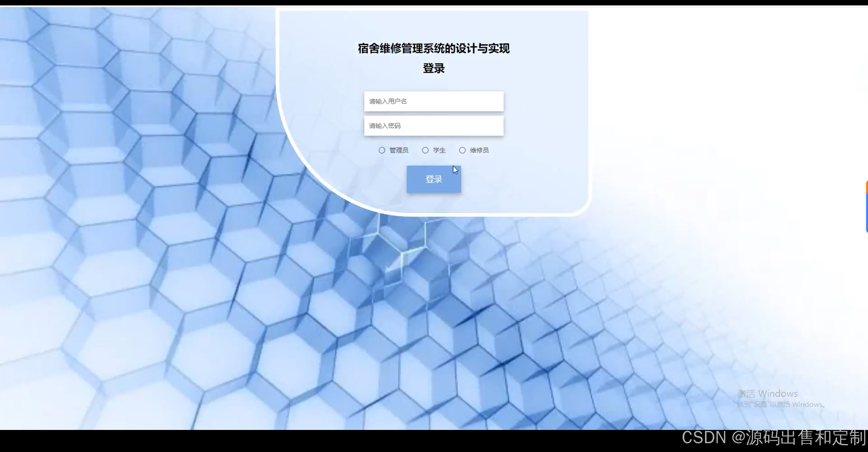
Task: Pick the 维修员 radio button circle
Action: click(462, 150)
